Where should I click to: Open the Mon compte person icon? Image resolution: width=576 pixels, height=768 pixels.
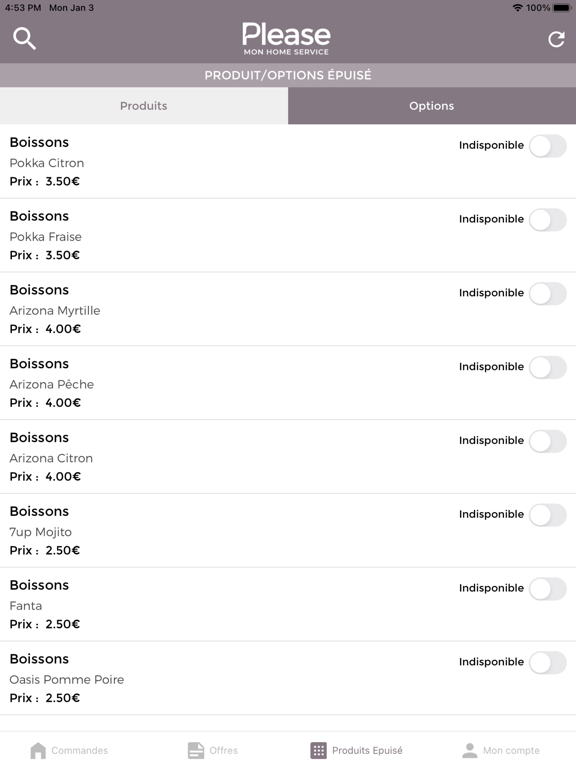click(470, 750)
